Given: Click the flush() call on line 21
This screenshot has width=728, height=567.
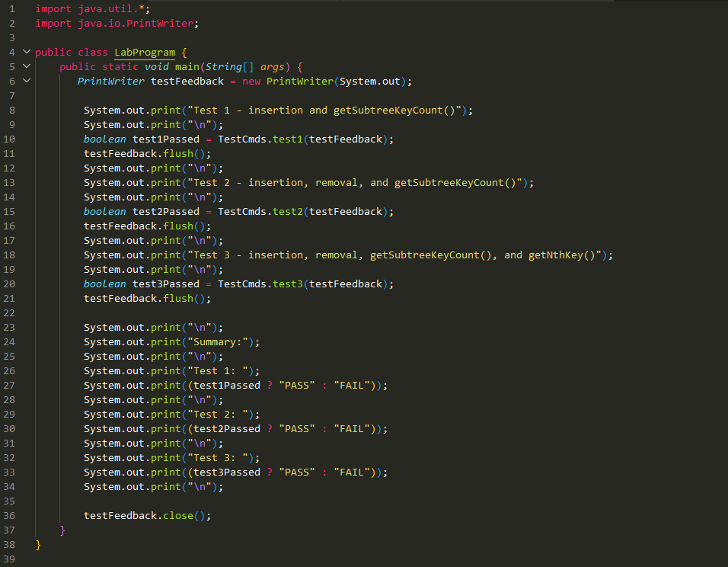Looking at the screenshot, I should click(x=186, y=298).
